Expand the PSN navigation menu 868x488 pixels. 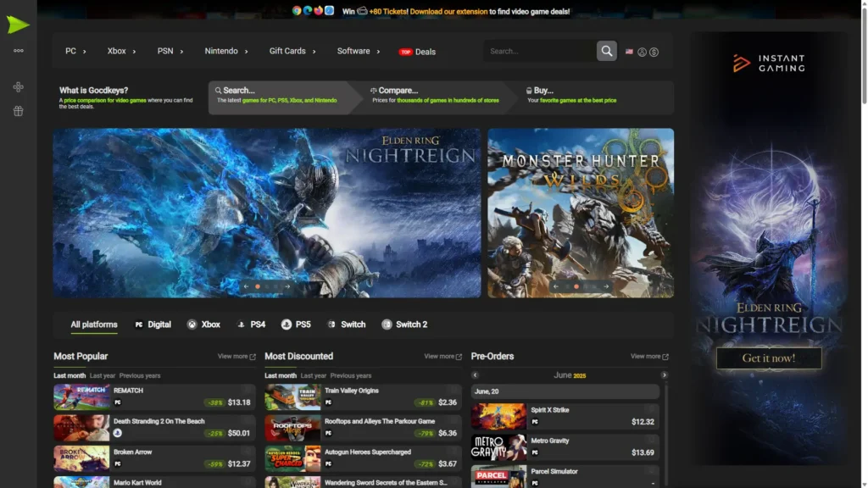(170, 51)
